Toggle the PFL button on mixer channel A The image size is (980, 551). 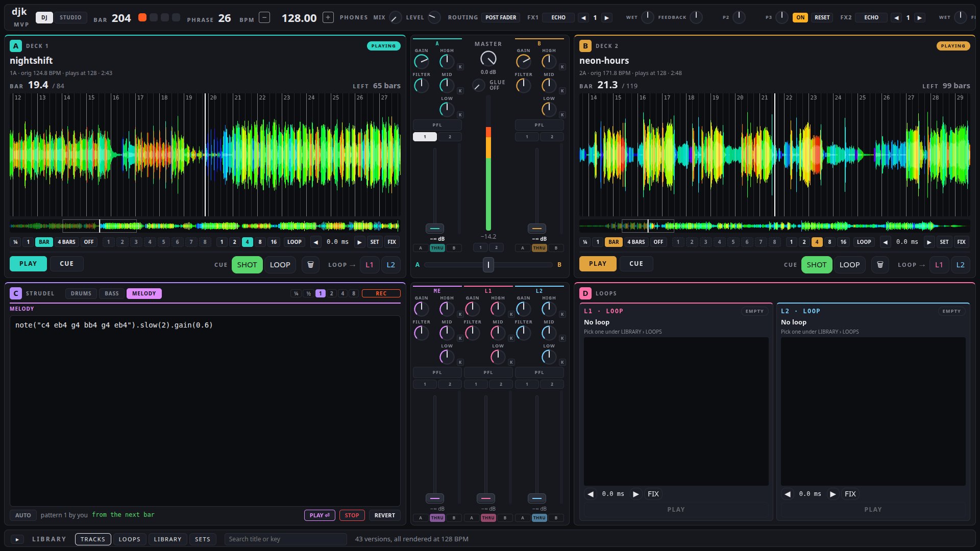(437, 125)
